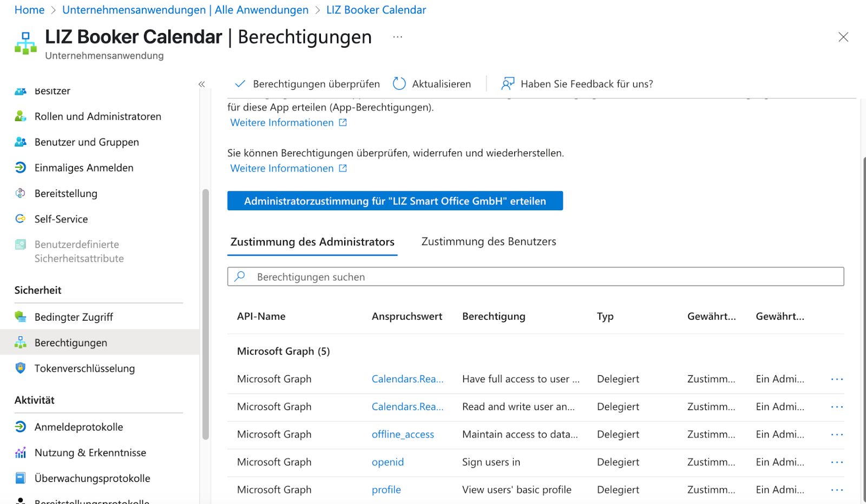Click Berechtigungen überprüfen toolbar button

click(307, 84)
